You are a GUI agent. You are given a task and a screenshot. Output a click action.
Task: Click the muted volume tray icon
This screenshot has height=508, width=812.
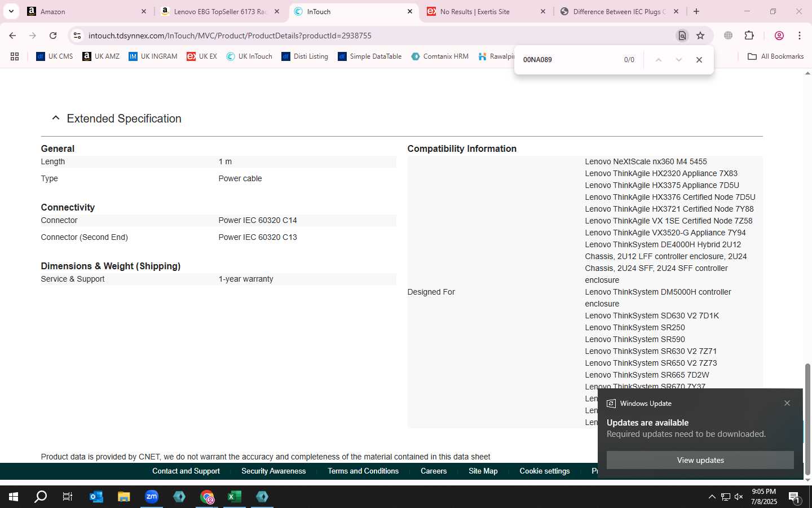click(x=739, y=497)
